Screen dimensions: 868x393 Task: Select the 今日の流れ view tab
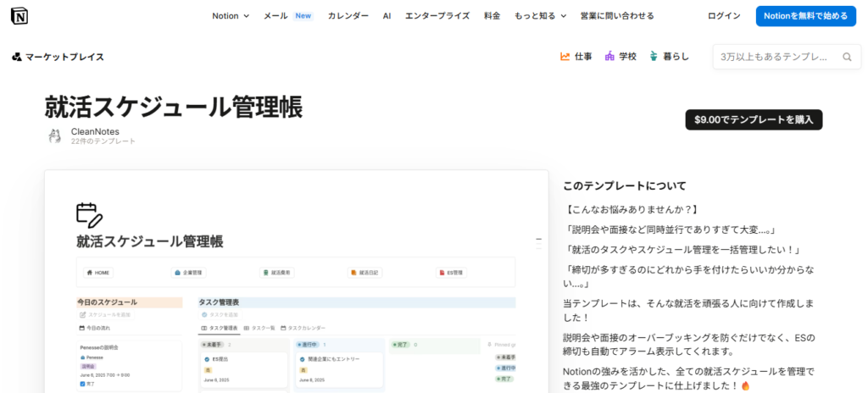tap(94, 329)
